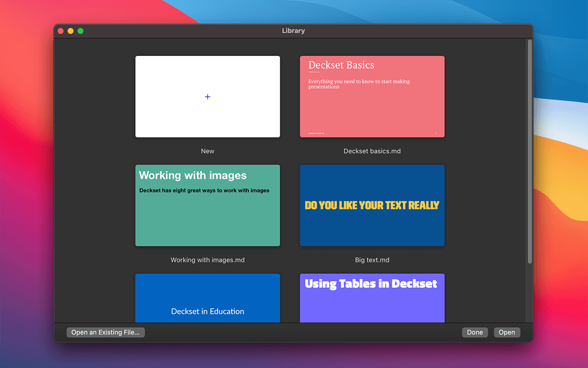
Task: Select the Working with images thumbnail
Action: click(208, 206)
